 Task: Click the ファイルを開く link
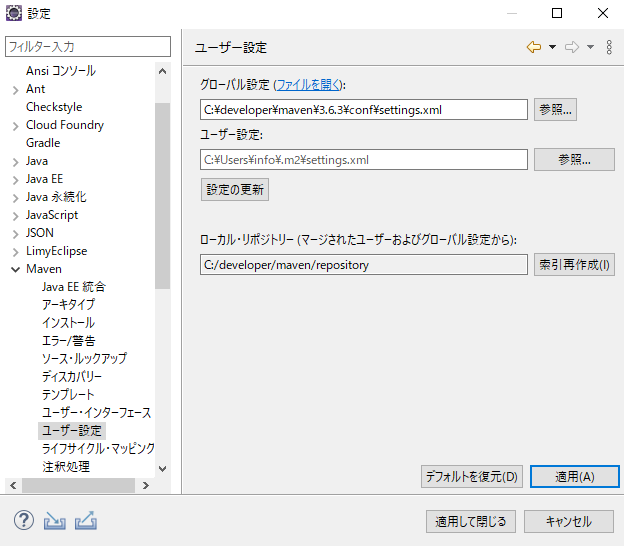(x=309, y=85)
